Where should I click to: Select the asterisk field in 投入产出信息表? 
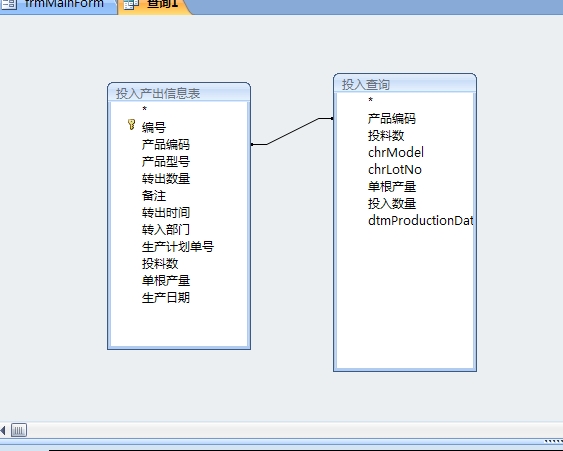(144, 109)
